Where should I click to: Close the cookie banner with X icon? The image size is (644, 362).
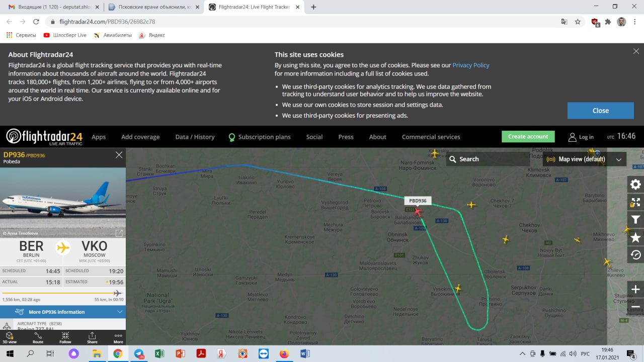636,51
